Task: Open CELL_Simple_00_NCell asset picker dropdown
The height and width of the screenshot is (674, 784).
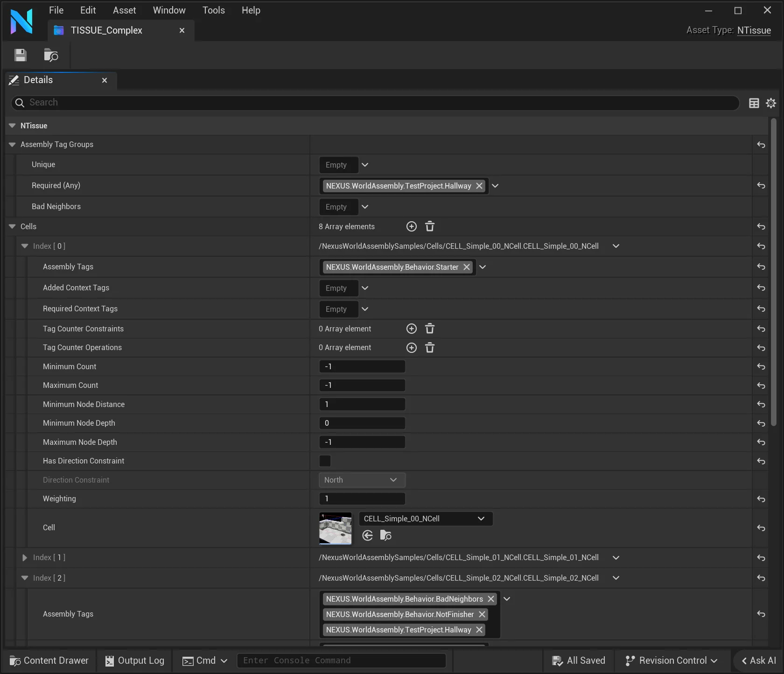Action: point(426,519)
